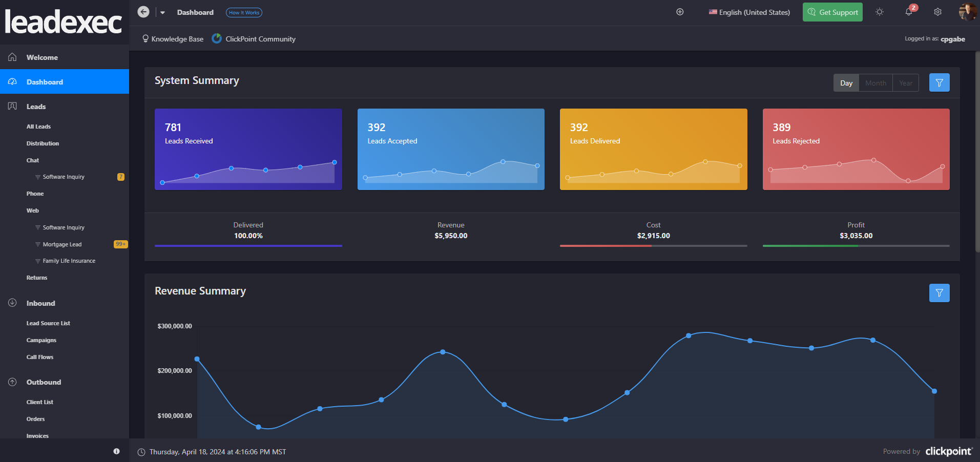Click the System Summary filter icon
Viewport: 980px width, 462px height.
pos(939,82)
